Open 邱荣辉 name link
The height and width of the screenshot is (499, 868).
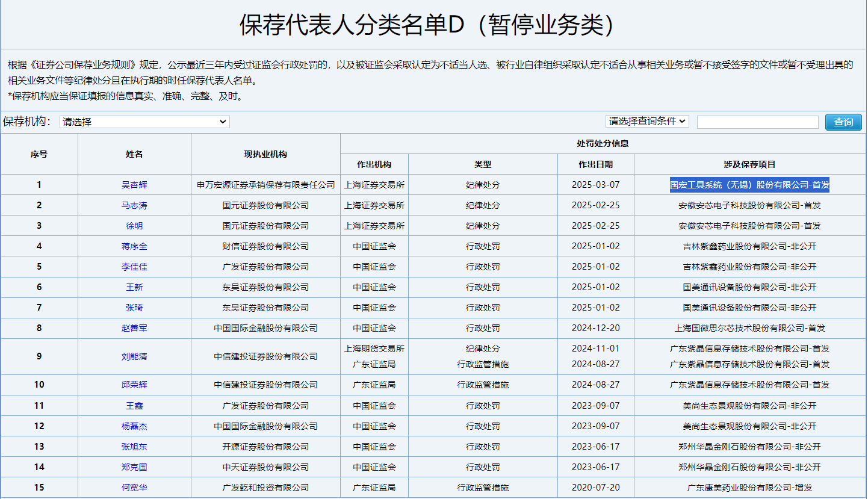tap(134, 385)
